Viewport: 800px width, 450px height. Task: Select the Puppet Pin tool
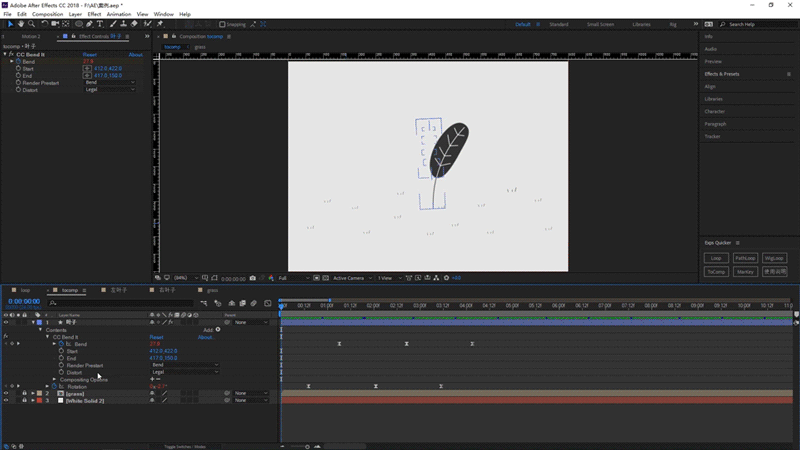(x=160, y=24)
